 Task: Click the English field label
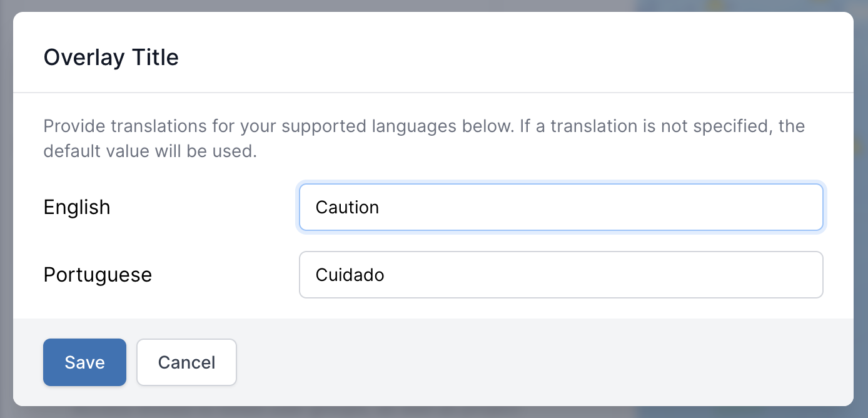click(77, 207)
